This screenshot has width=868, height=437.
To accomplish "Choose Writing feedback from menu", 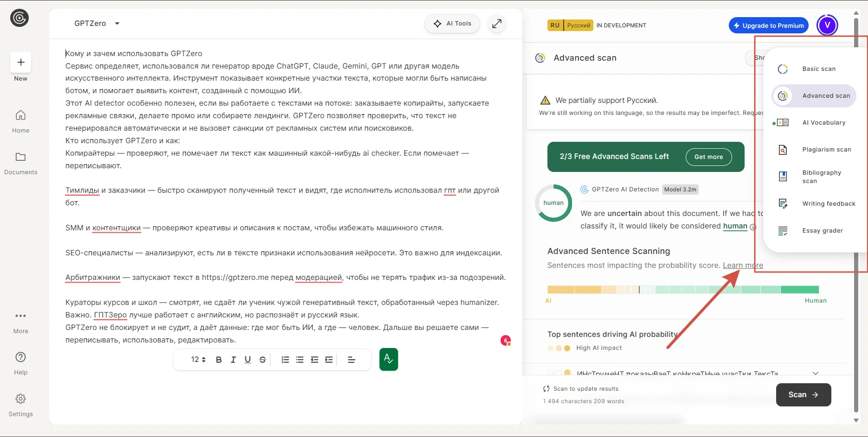I will point(814,204).
